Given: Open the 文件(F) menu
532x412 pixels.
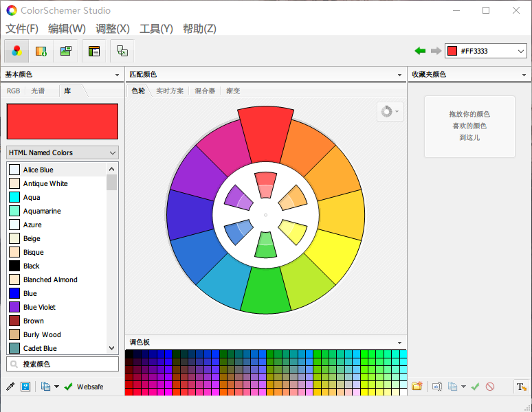Looking at the screenshot, I should tap(22, 29).
